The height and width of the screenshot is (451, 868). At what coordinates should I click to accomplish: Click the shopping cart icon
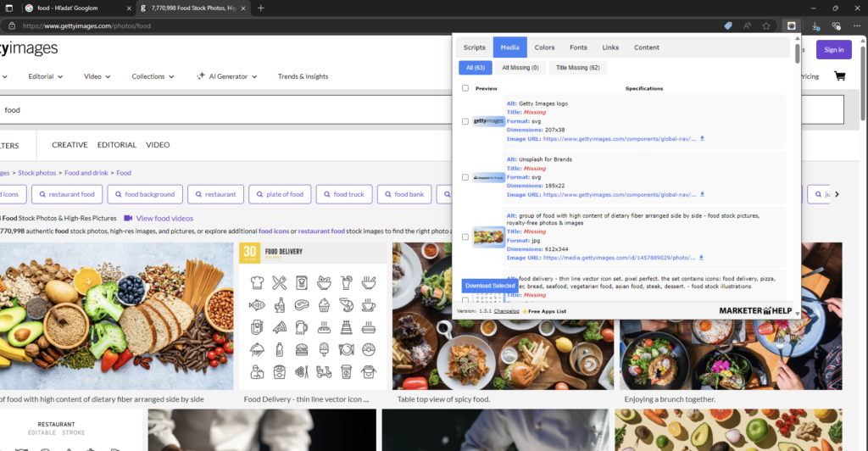pyautogui.click(x=840, y=76)
